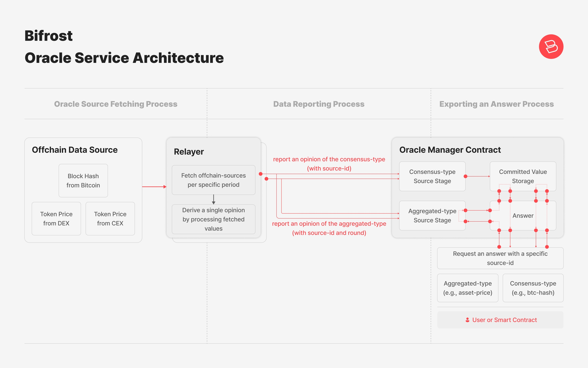This screenshot has height=368, width=588.
Task: Click the Block Hash from Bitcoin box
Action: pos(83,181)
